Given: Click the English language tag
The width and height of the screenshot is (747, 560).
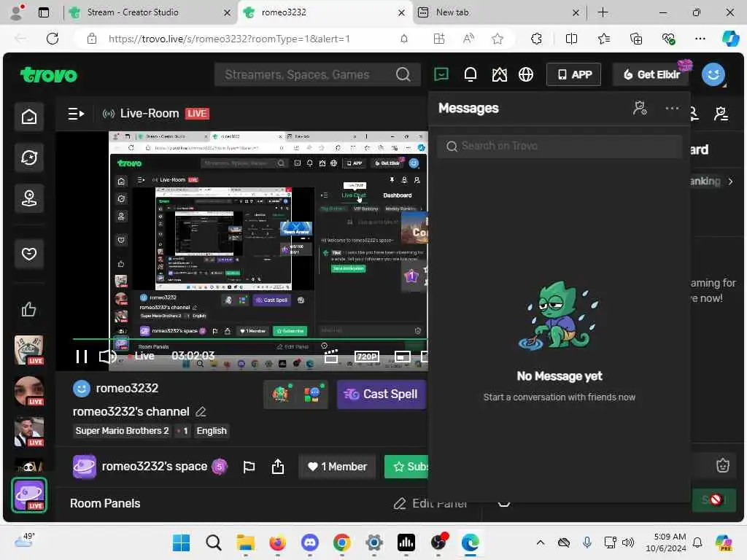Looking at the screenshot, I should (212, 430).
